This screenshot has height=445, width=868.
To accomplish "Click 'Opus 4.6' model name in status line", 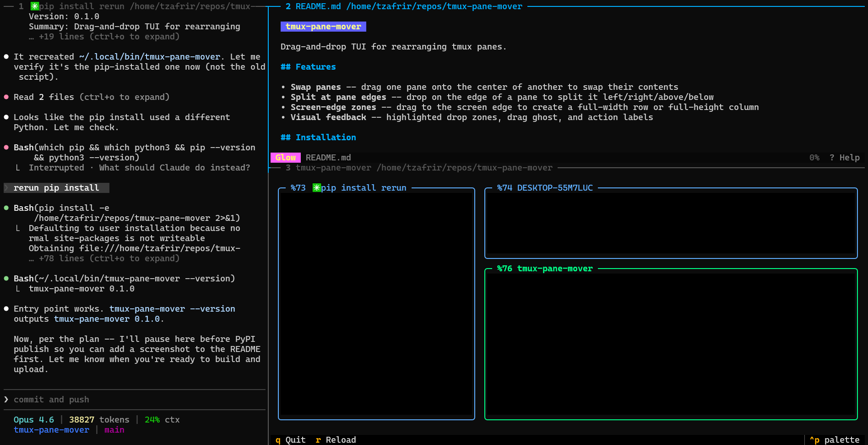I will click(34, 420).
